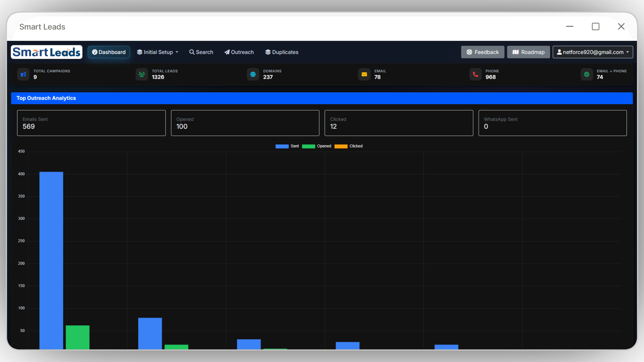
Task: Close the Smart Leads window
Action: coord(621,26)
